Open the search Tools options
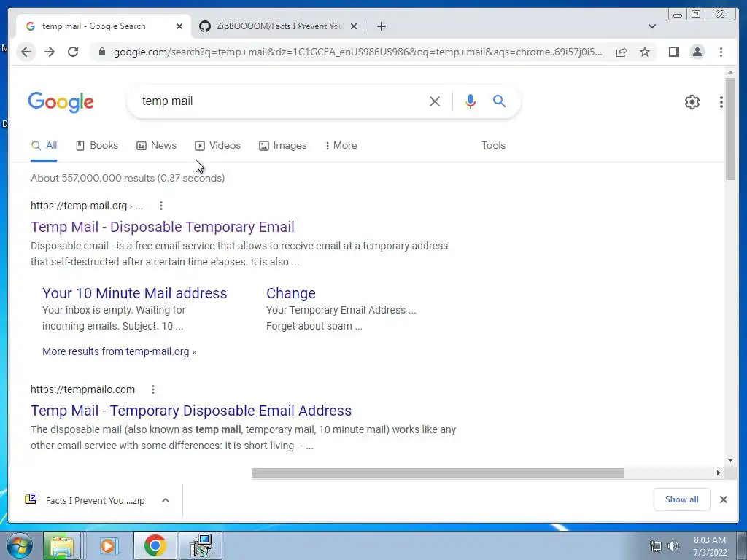The width and height of the screenshot is (747, 560). pyautogui.click(x=494, y=146)
